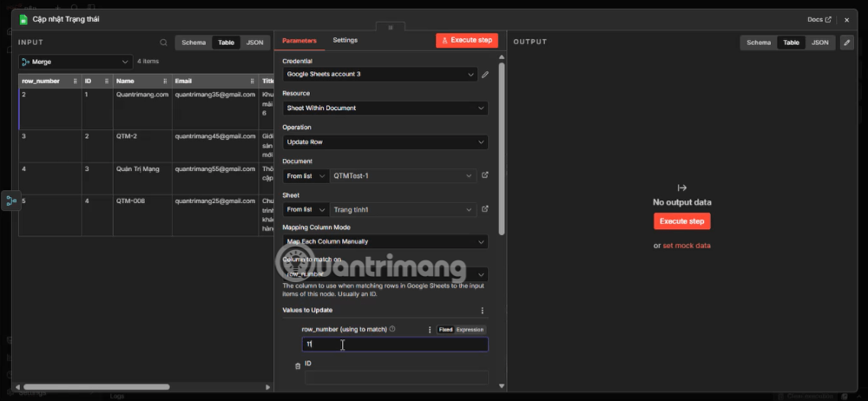Screen dimensions: 868x401
Task: Open row_number field options three-dot menu
Action: 430,330
